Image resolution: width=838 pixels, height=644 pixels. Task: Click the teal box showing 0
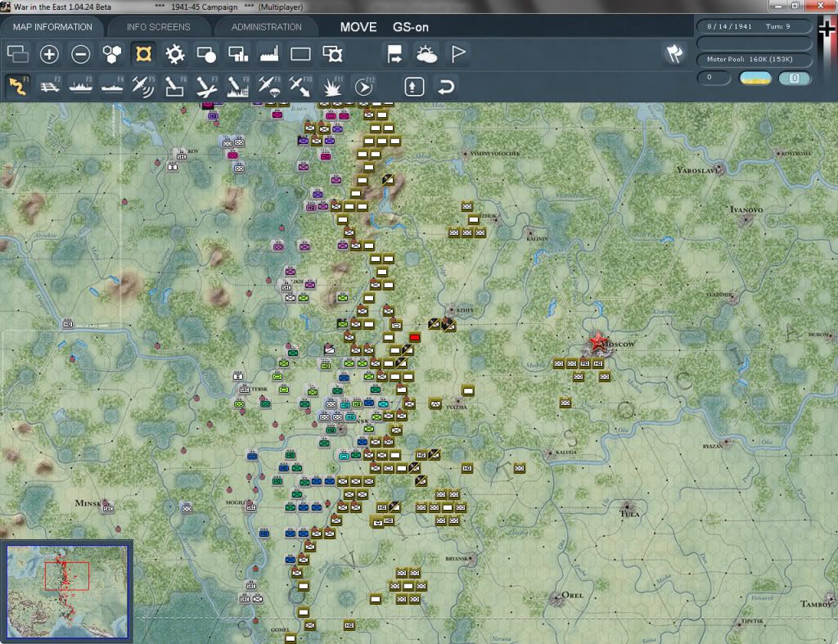tap(794, 78)
